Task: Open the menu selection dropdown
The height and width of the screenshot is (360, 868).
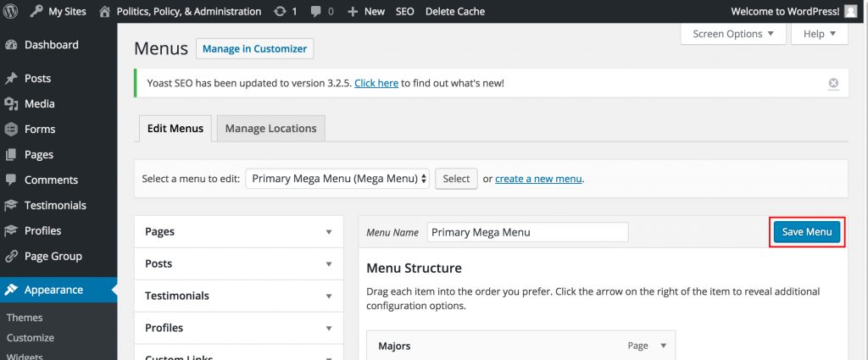Action: click(337, 179)
